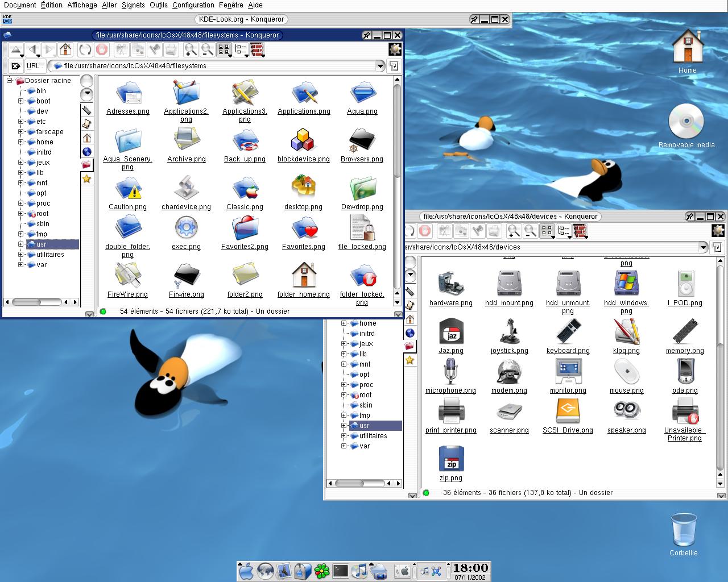728x582 pixels.
Task: Click the brick wall icon in filesystems toolbar
Action: [x=258, y=50]
